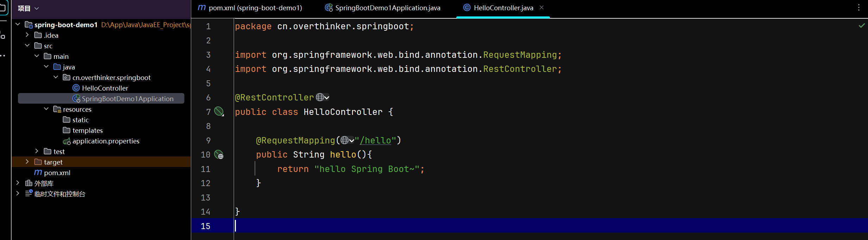Click HelloController class icon in tree
The image size is (868, 240).
click(x=76, y=88)
